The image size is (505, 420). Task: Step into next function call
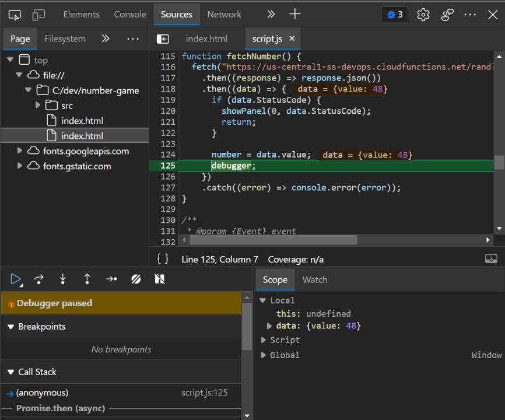tap(63, 279)
